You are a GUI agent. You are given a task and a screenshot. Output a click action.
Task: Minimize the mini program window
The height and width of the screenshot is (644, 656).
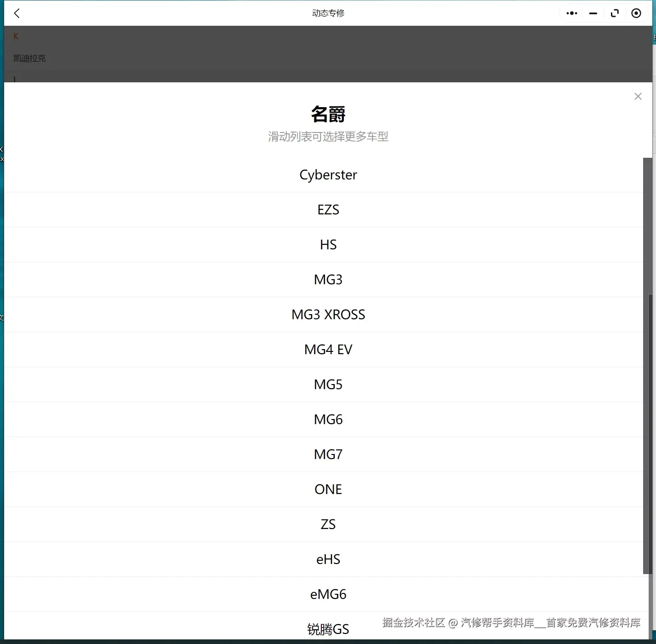(593, 13)
